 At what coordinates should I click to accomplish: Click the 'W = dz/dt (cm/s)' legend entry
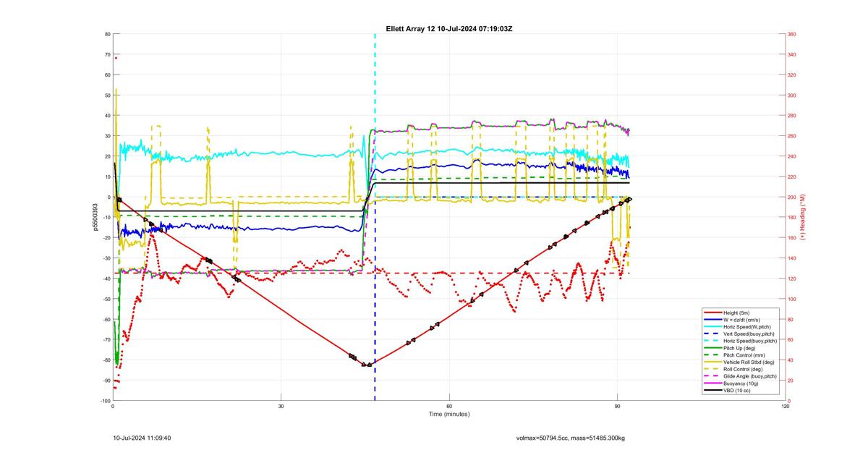(741, 320)
